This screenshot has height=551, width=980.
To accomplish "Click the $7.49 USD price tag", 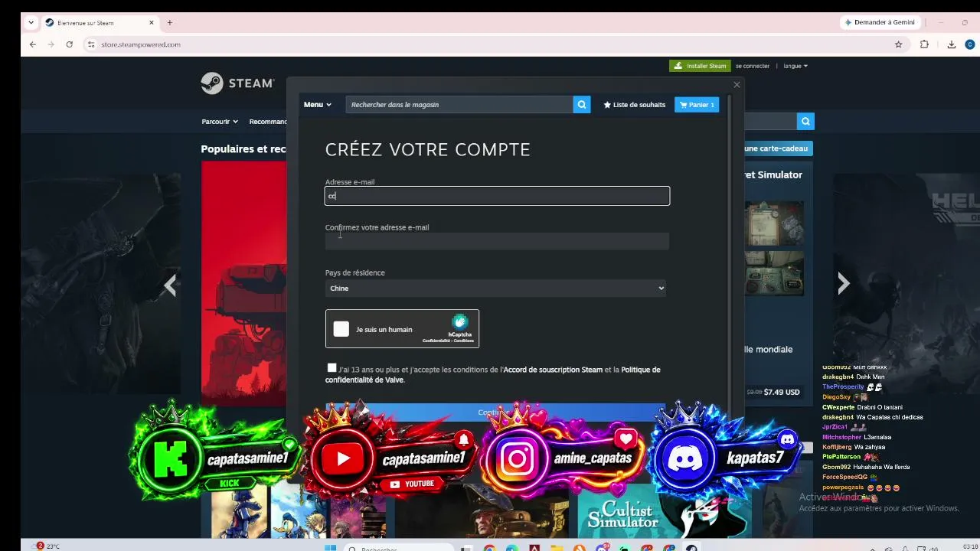I will click(782, 392).
